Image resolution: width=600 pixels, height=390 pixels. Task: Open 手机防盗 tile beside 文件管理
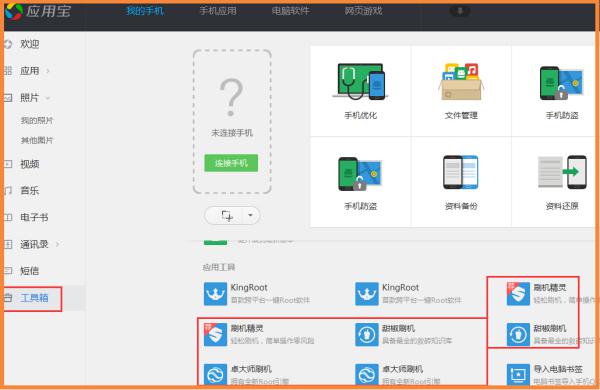tap(562, 92)
